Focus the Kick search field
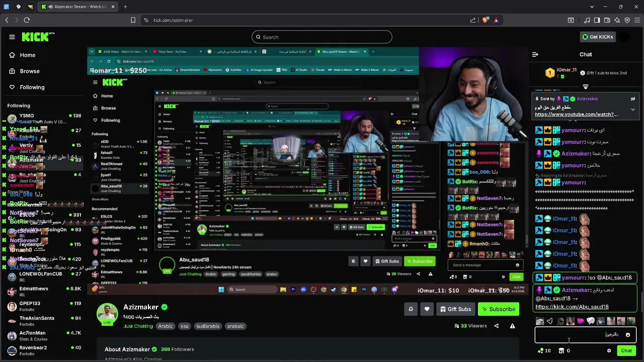The image size is (644, 362). click(x=322, y=37)
